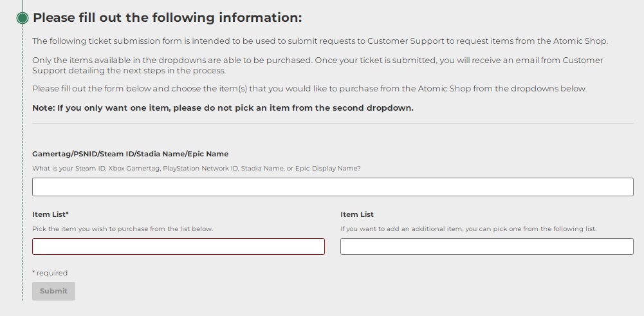The image size is (644, 316).
Task: Click the Gamertag/PSNID/Steam ID text field
Action: tap(333, 187)
